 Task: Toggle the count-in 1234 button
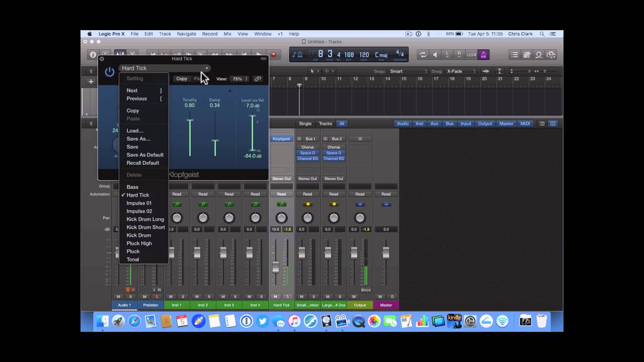(471, 55)
